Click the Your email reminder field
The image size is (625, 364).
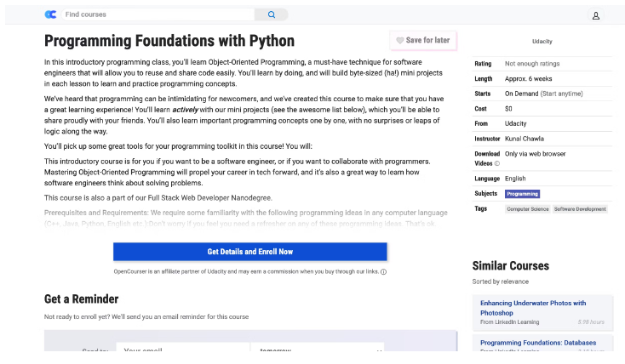point(182,347)
